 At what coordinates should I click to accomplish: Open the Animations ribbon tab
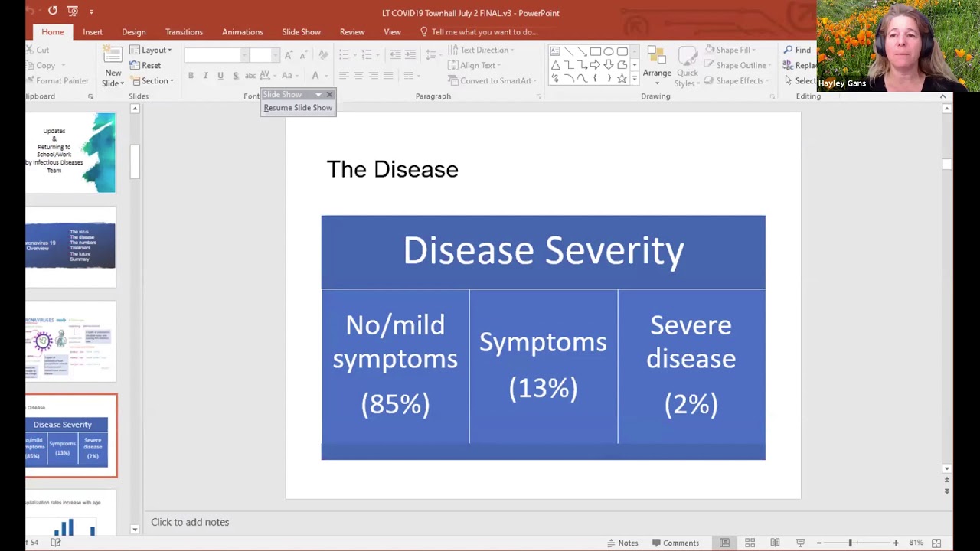[242, 32]
